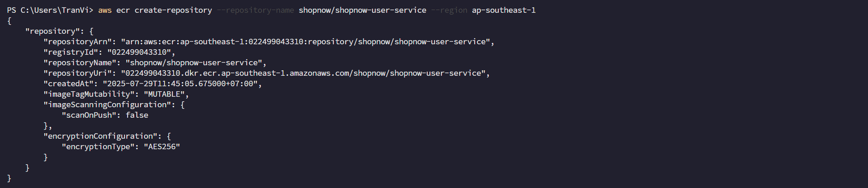Click 'create-repository' in the command
The width and height of the screenshot is (868, 188).
(173, 10)
